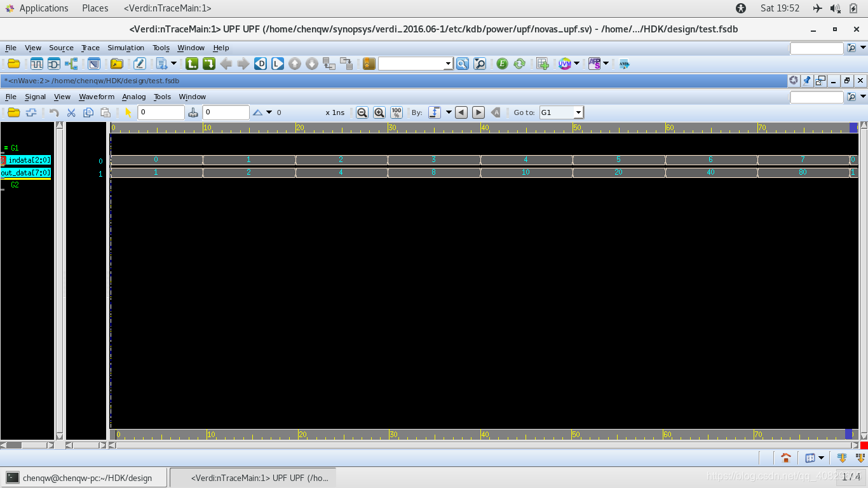Click the yellow cursor pointer icon in nWave

point(128,112)
